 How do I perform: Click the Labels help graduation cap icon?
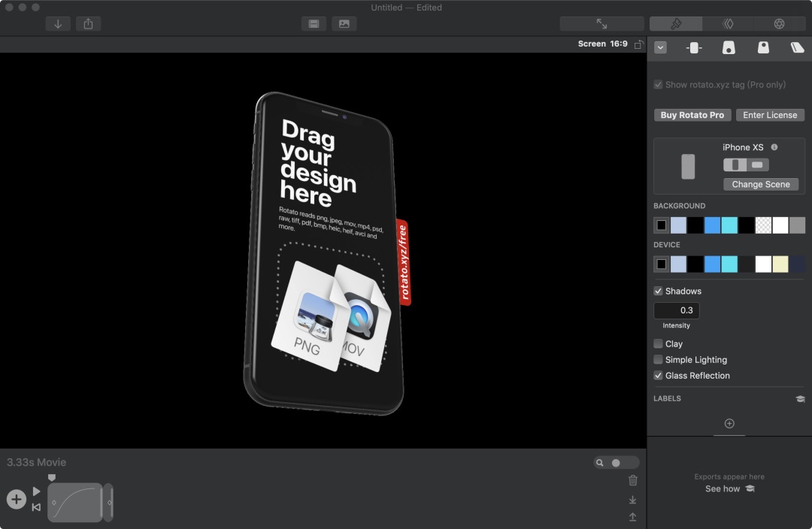coord(800,398)
